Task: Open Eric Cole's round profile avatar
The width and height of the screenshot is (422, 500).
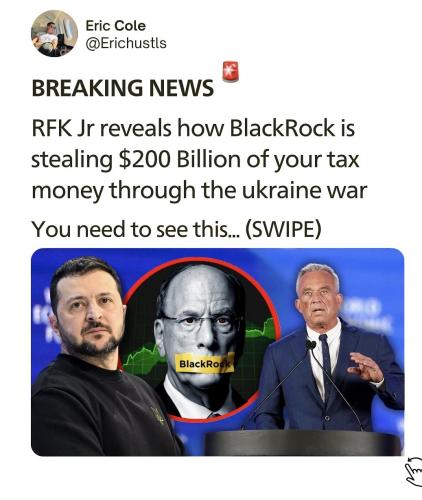Action: point(54,33)
